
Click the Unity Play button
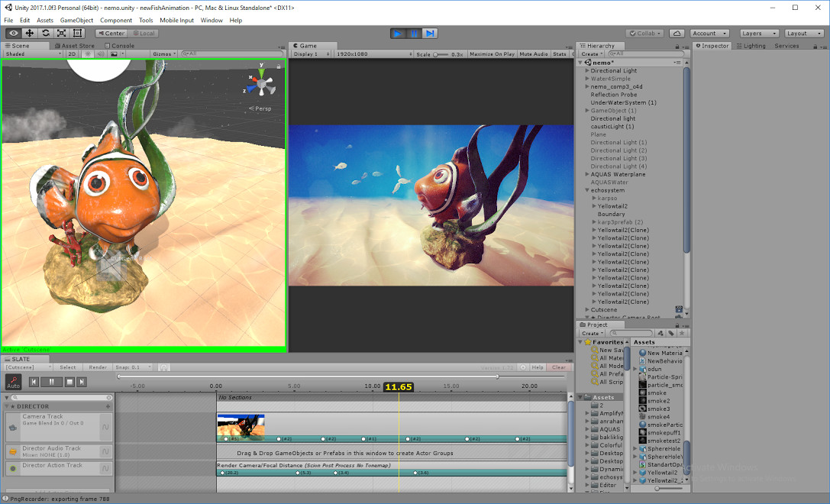point(398,34)
